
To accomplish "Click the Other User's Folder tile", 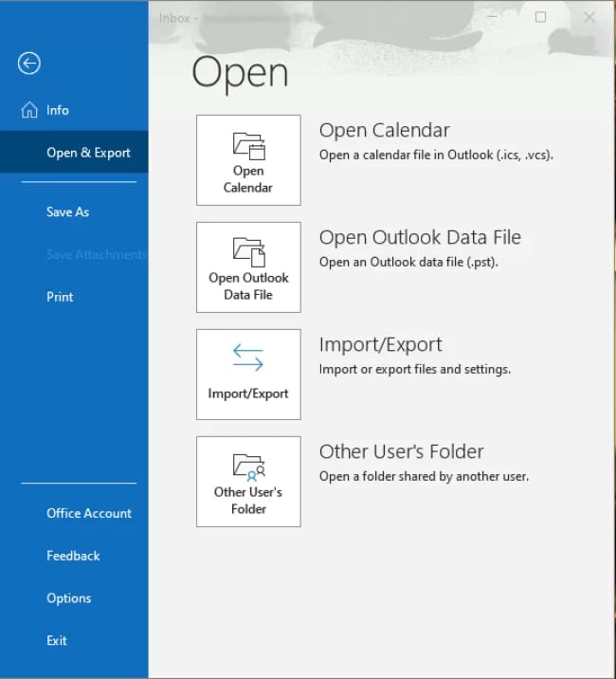I will tap(248, 482).
